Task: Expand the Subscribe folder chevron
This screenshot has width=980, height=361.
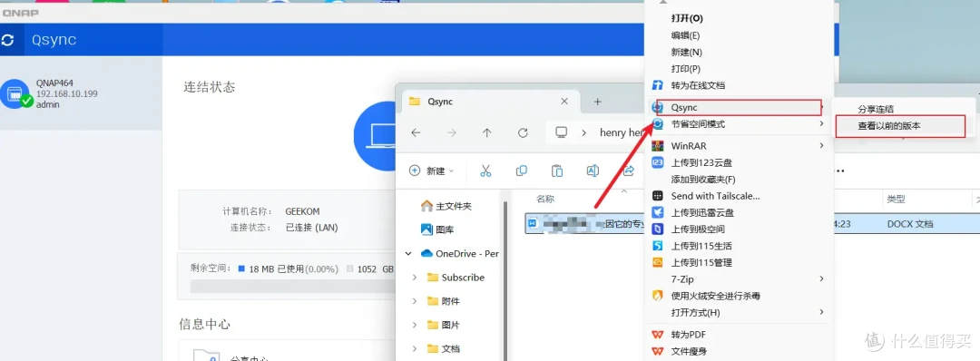Action: (415, 278)
